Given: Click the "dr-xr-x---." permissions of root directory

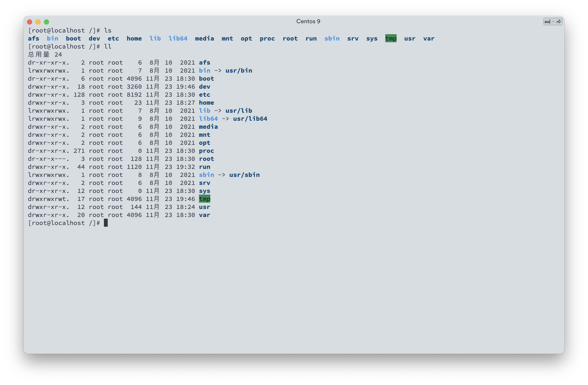Looking at the screenshot, I should [x=49, y=159].
